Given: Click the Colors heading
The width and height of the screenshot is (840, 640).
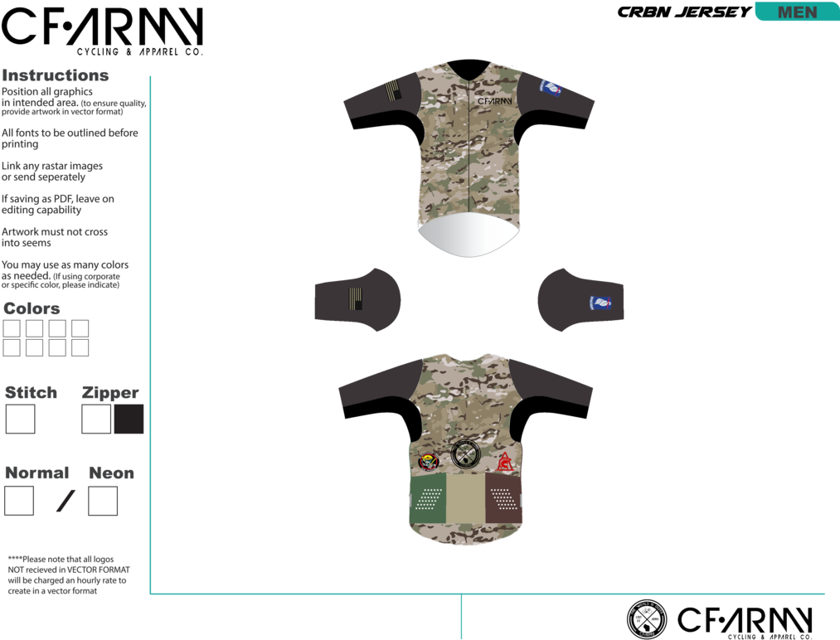Looking at the screenshot, I should (x=32, y=308).
